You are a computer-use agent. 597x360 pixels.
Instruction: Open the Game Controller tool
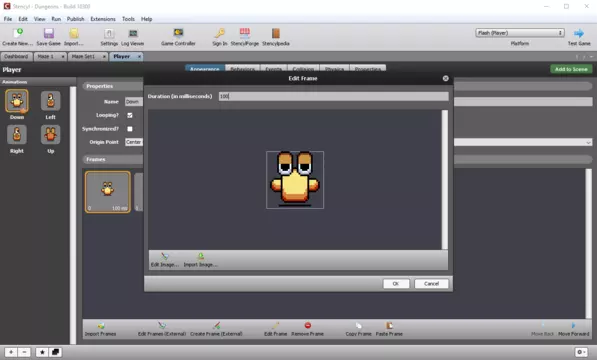click(x=178, y=33)
